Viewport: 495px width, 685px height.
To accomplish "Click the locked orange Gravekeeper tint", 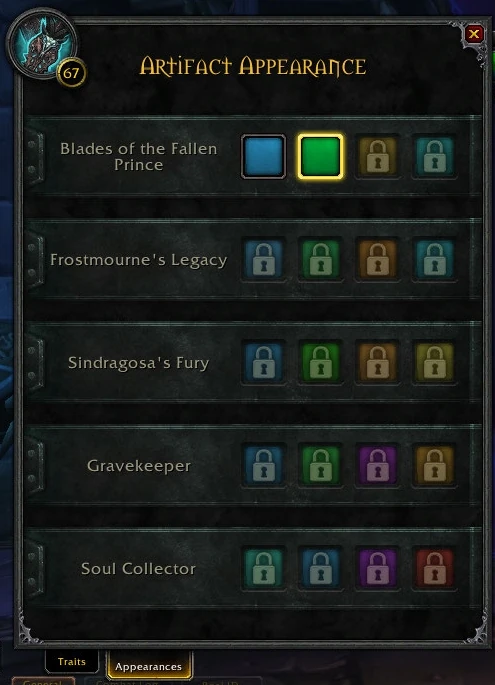I will [x=434, y=466].
